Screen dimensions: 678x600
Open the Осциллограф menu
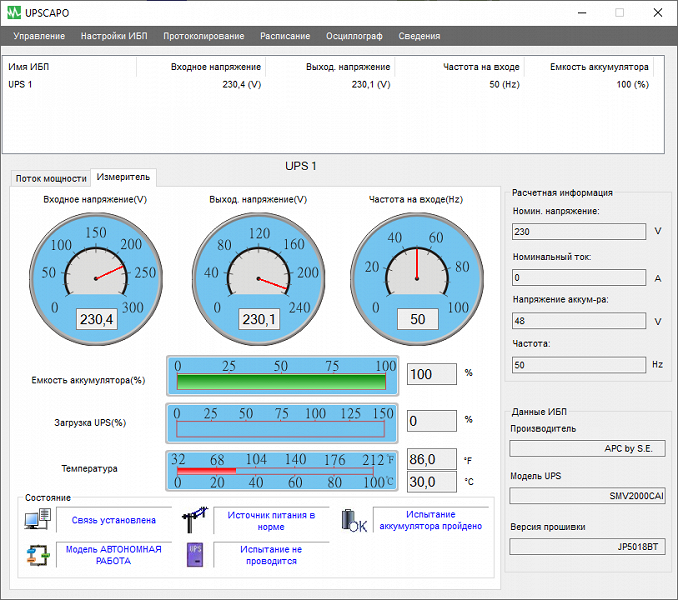(x=354, y=36)
